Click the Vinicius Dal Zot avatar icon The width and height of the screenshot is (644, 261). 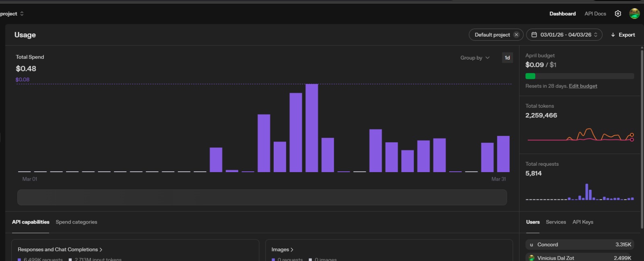(531, 258)
